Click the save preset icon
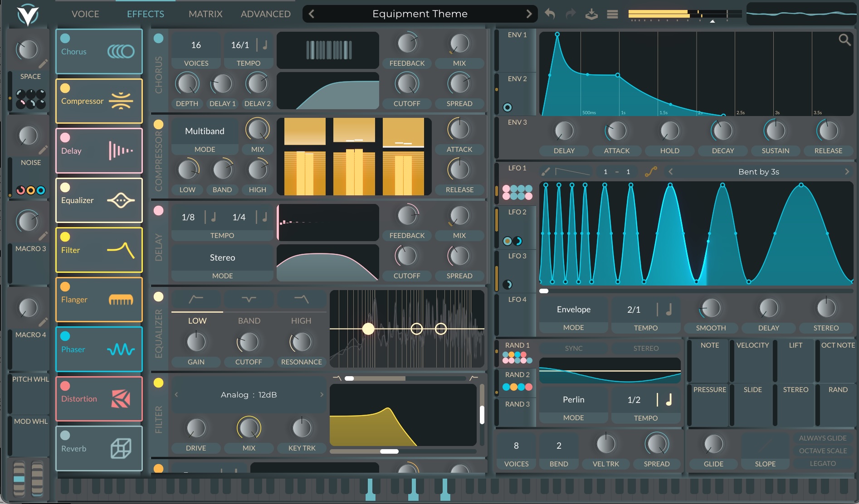The image size is (859, 504). (x=591, y=14)
